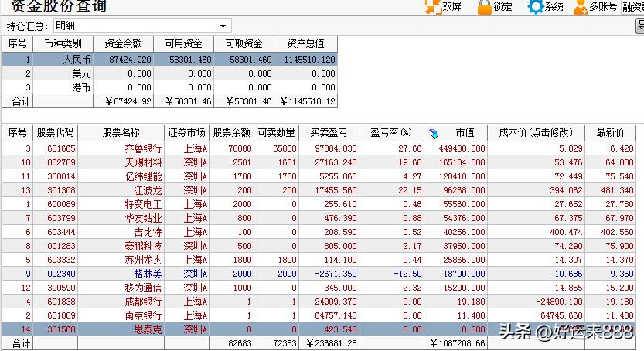Sort by 股票名称 column header

click(121, 133)
